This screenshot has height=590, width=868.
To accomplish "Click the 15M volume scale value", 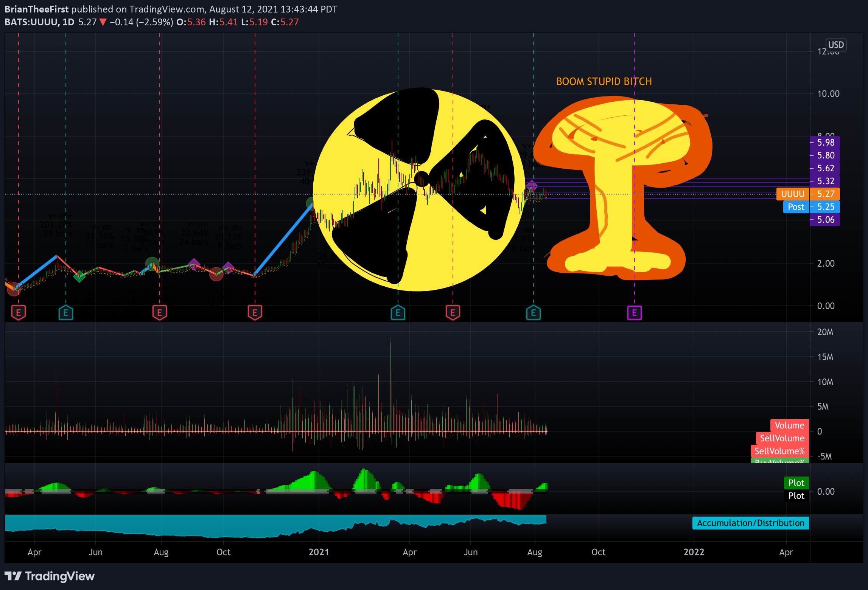I will pos(825,357).
